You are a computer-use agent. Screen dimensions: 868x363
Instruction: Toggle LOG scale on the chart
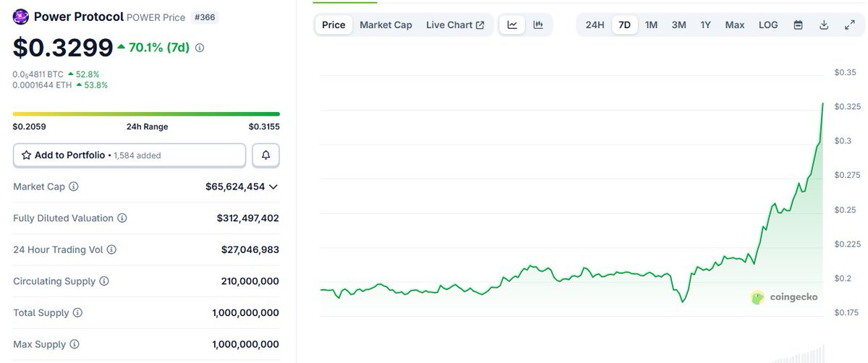768,25
